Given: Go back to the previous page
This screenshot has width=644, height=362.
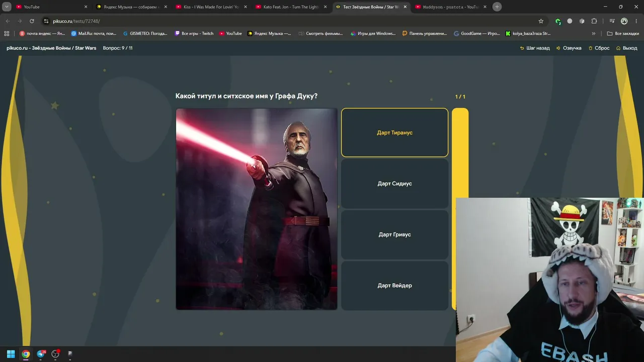Looking at the screenshot, I should click(8, 21).
